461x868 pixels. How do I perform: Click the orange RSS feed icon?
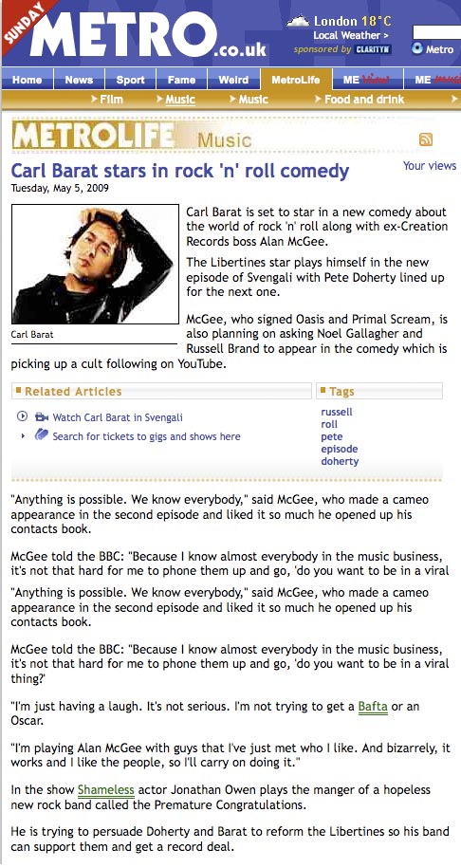point(426,139)
